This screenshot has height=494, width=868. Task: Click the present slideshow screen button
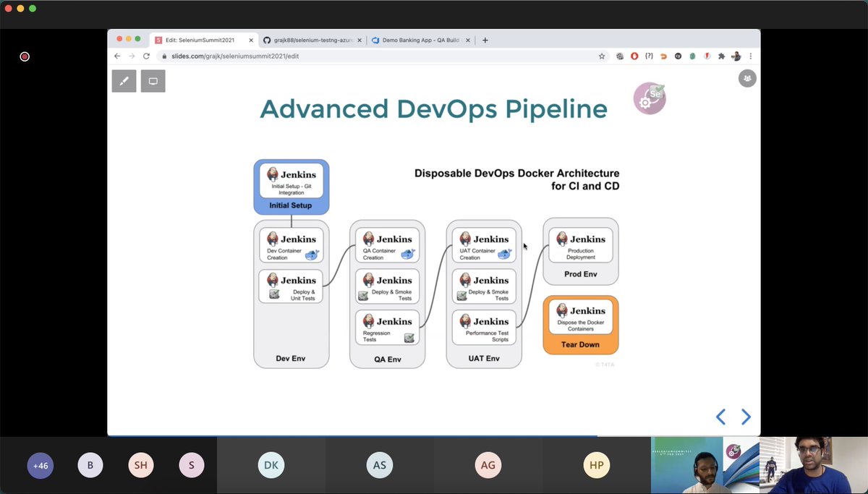(x=153, y=81)
